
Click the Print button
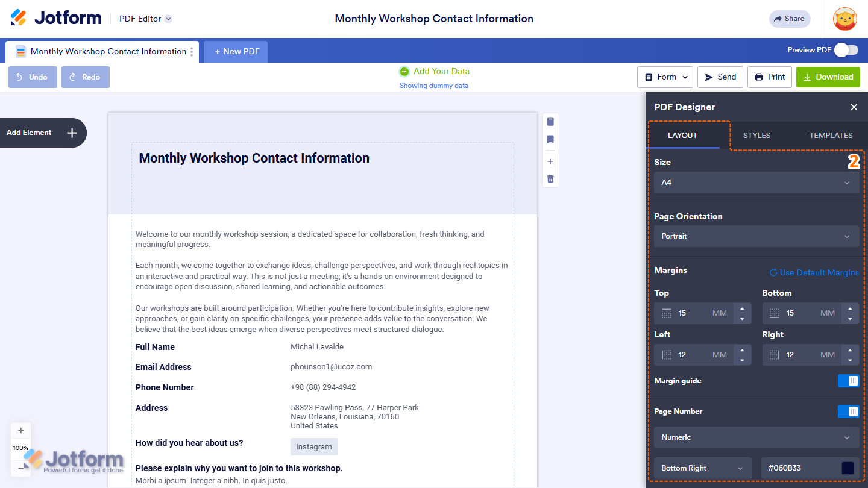point(770,77)
